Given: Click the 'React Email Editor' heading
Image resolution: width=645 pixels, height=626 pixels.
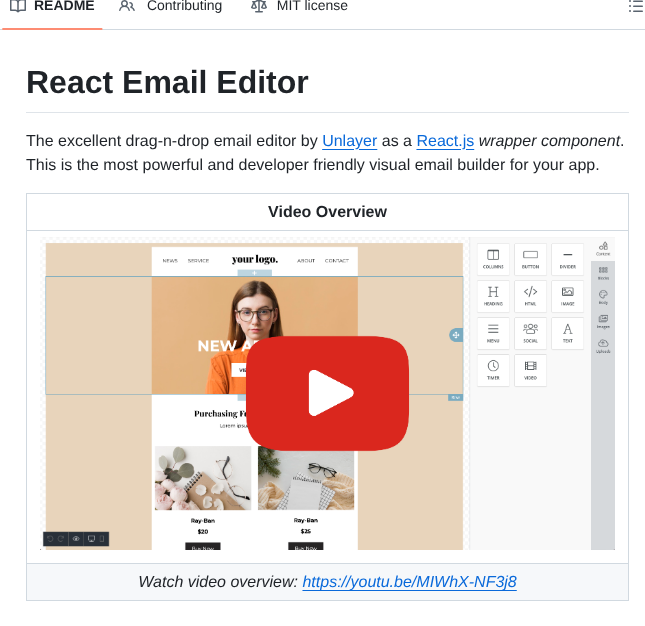Looking at the screenshot, I should (167, 82).
